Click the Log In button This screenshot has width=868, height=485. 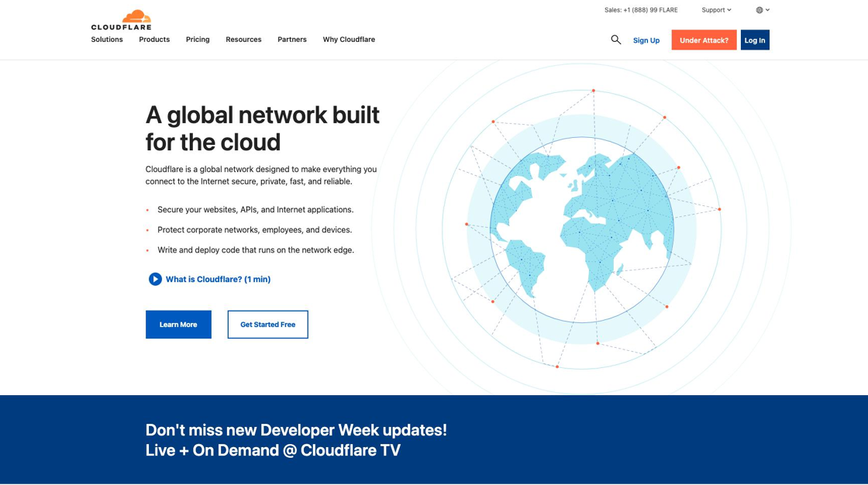click(755, 40)
